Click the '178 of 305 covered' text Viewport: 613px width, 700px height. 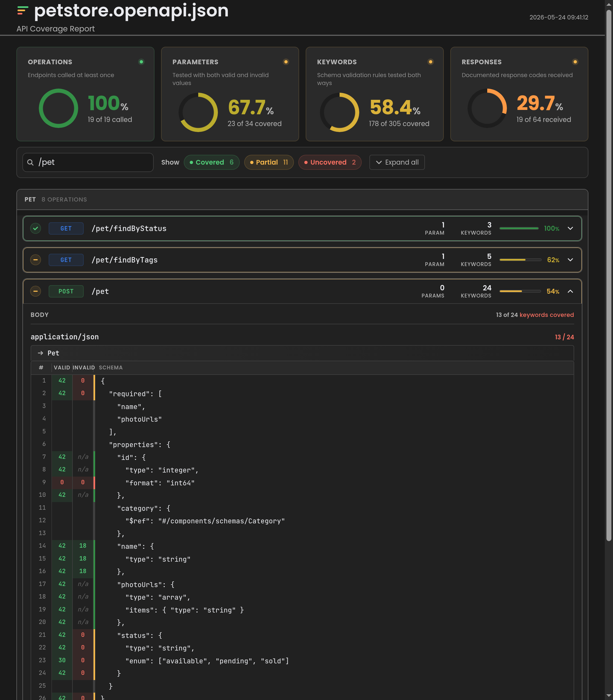(399, 124)
